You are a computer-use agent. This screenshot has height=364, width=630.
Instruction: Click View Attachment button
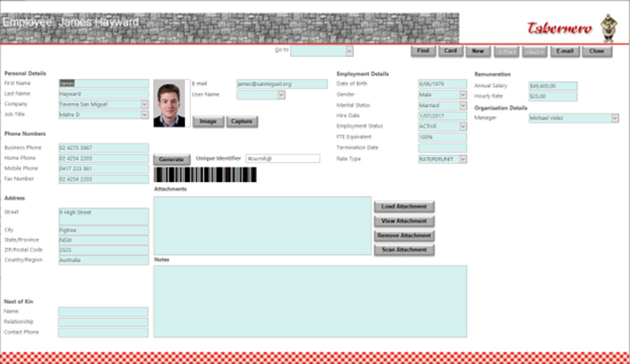pos(404,221)
